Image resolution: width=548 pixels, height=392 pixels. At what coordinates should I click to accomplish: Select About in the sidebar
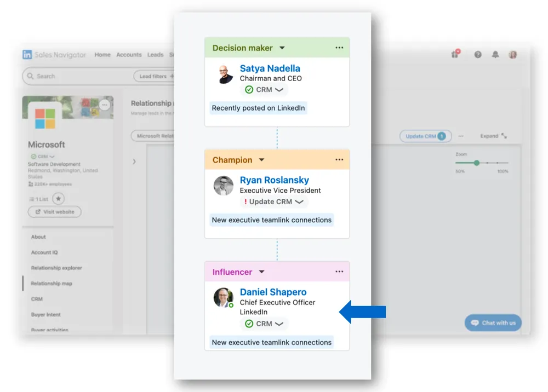tap(38, 237)
